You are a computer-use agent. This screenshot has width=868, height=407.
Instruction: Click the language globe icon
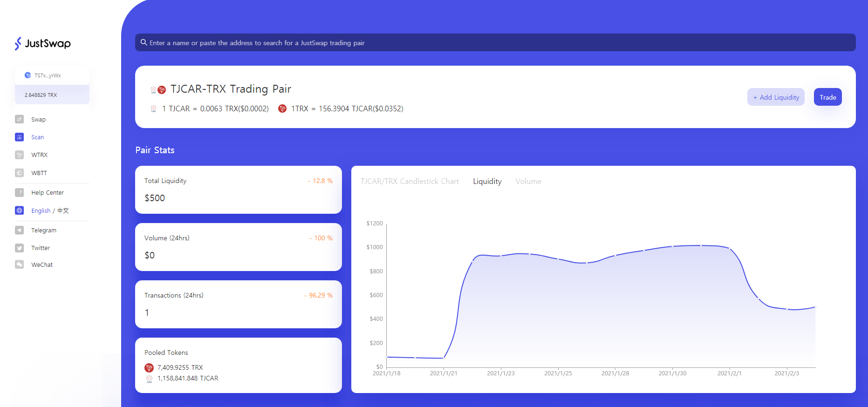[x=19, y=210]
